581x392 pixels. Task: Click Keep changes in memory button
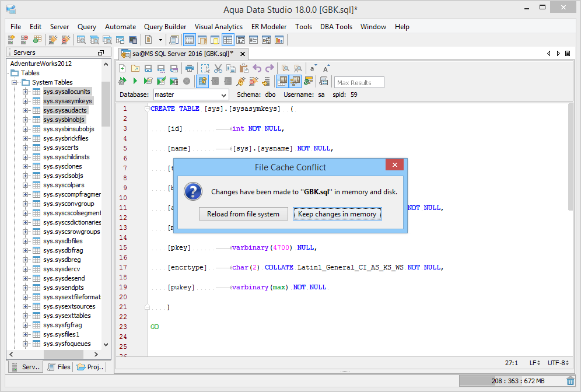point(337,214)
